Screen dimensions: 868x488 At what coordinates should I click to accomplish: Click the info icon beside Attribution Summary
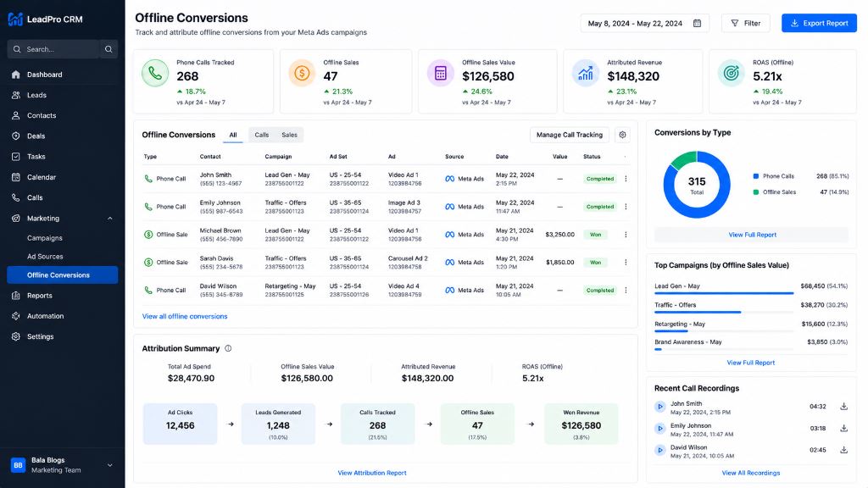228,348
